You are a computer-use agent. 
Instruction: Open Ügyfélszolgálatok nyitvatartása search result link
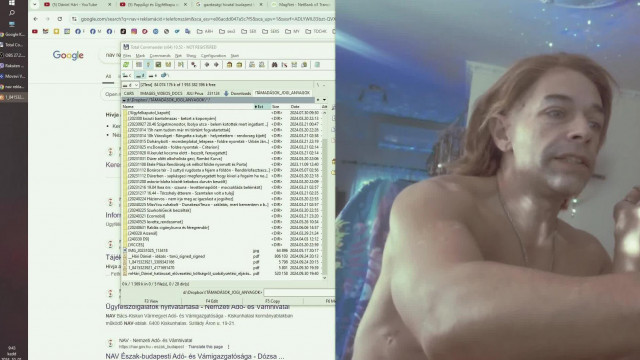198,307
